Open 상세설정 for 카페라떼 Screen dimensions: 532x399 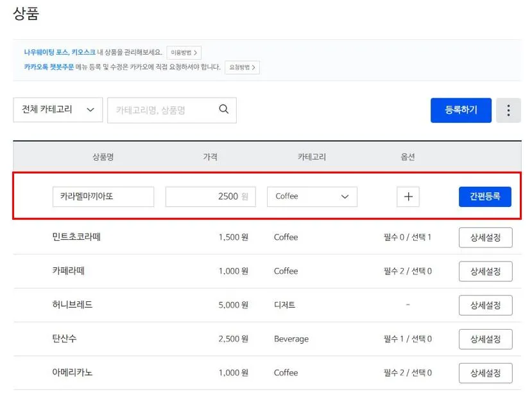(486, 271)
